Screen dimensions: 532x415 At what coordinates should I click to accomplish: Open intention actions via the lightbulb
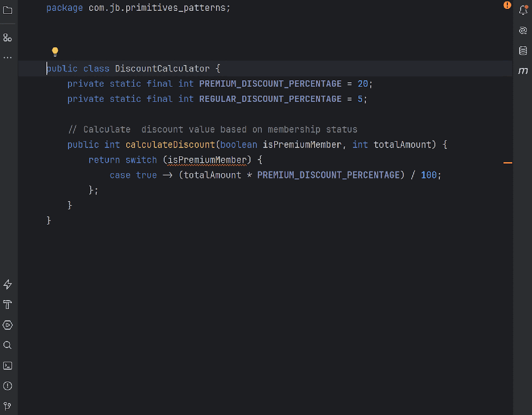(55, 51)
